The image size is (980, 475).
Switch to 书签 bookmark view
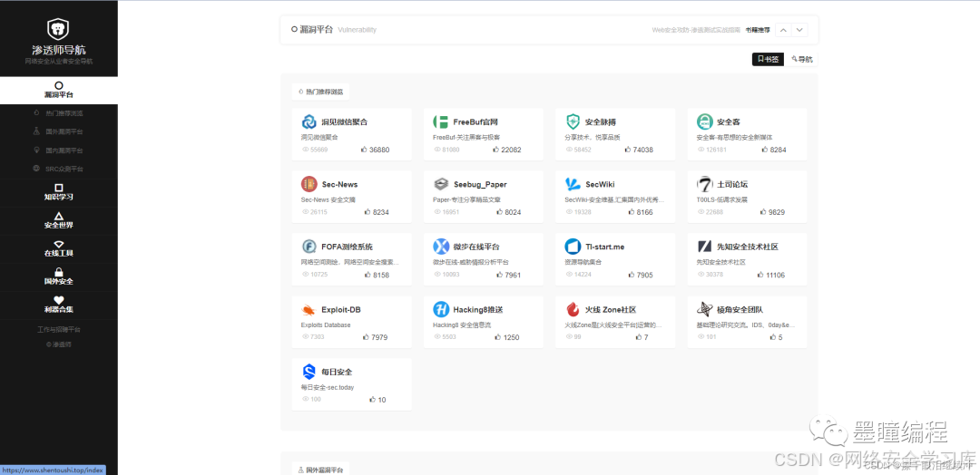tap(768, 59)
